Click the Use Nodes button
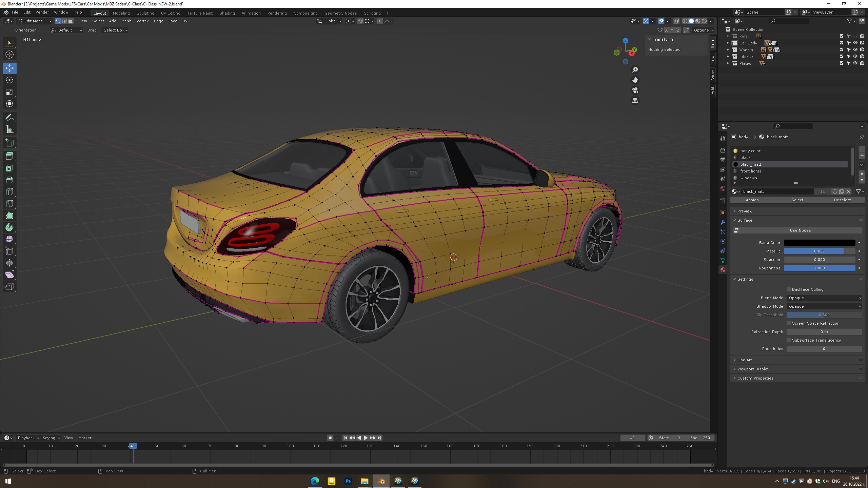This screenshot has width=868, height=488. click(x=800, y=230)
